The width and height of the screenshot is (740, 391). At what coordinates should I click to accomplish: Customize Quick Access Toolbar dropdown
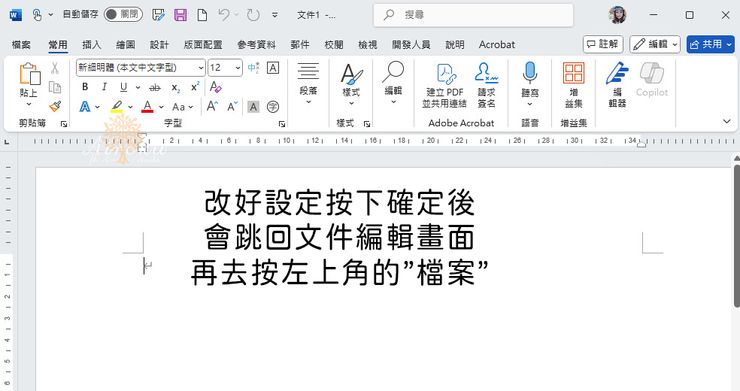click(275, 15)
